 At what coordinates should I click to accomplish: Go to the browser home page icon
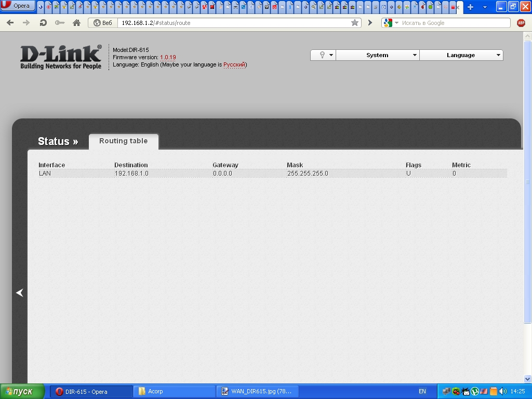(x=77, y=23)
